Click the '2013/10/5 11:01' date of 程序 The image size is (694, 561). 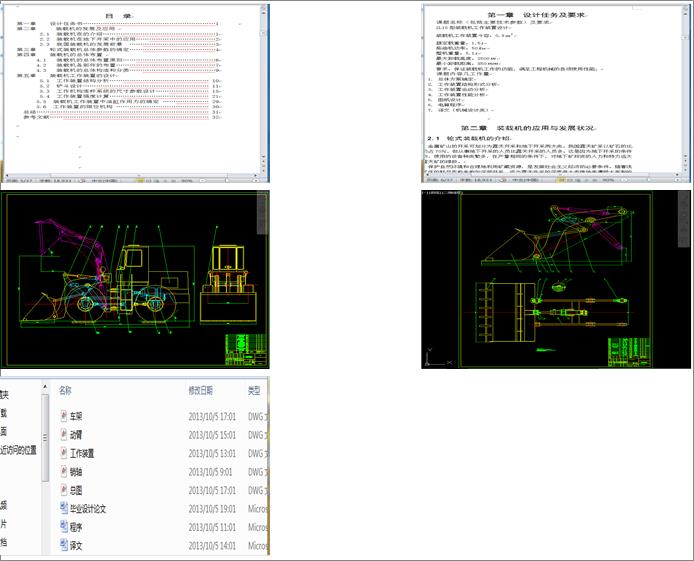(x=212, y=527)
